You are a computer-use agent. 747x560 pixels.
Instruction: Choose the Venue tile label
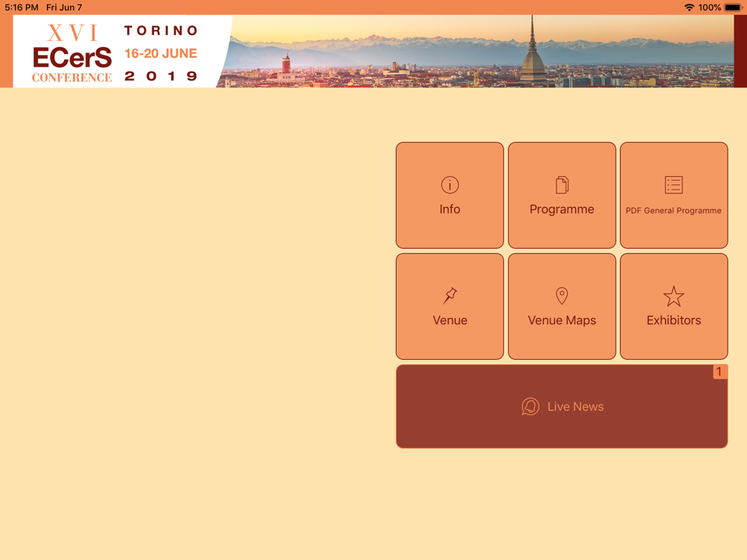click(450, 320)
